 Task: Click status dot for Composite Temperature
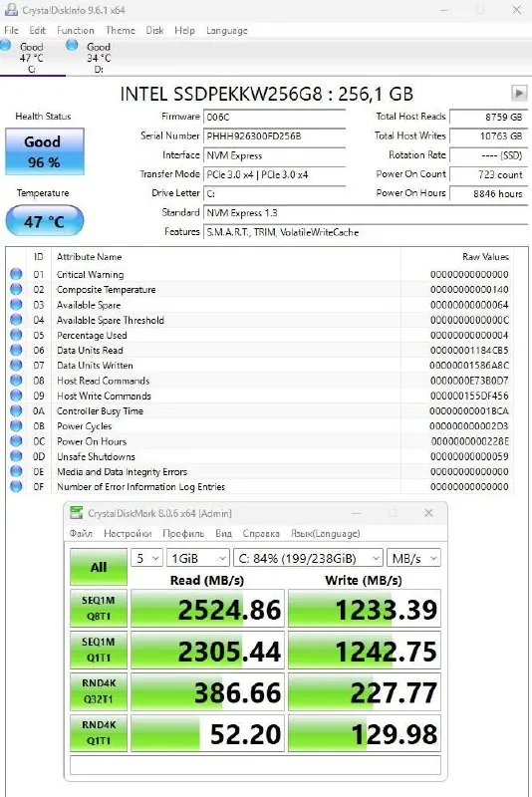[x=16, y=289]
